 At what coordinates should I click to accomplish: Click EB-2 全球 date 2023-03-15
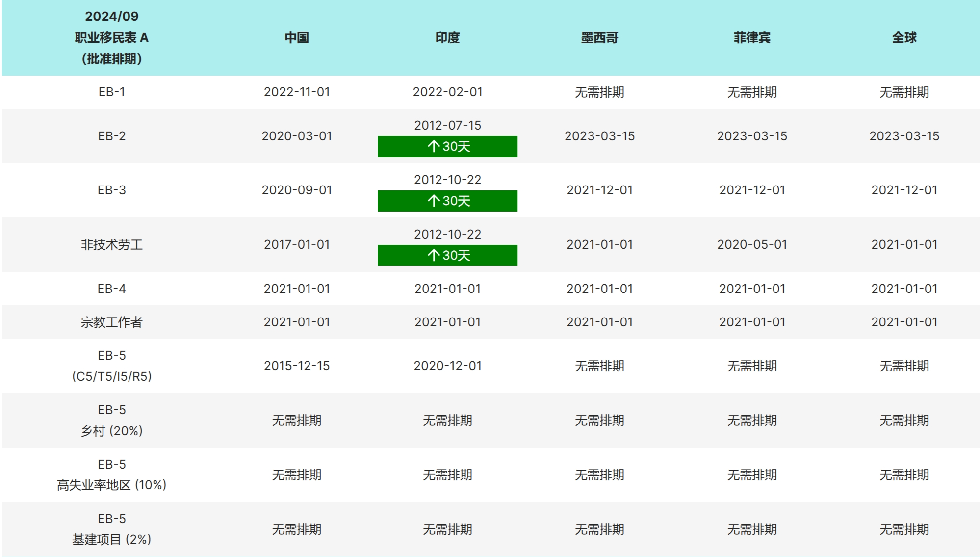pyautogui.click(x=904, y=136)
